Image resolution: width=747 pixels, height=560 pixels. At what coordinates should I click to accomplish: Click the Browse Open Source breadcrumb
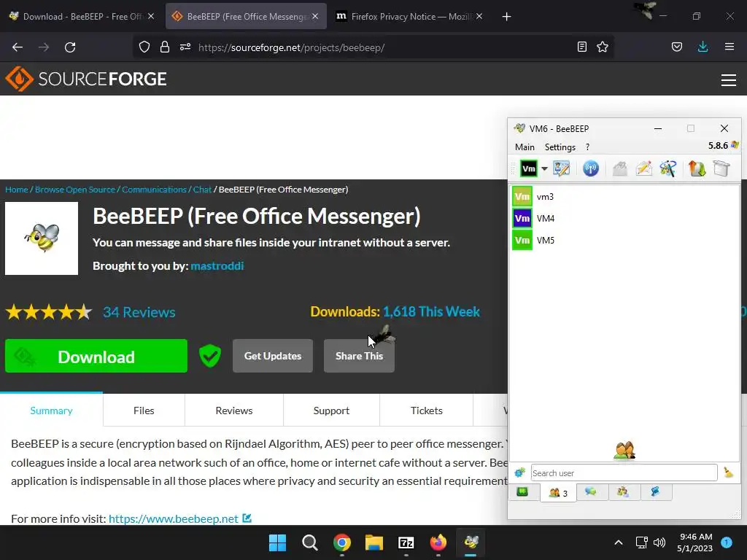(75, 190)
